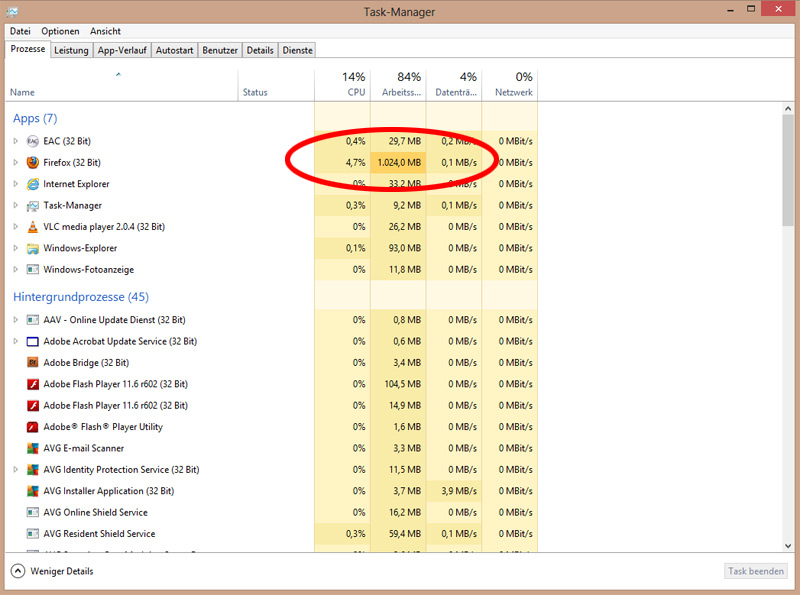Image resolution: width=800 pixels, height=595 pixels.
Task: Collapse view with the Weniger Details arrow icon
Action: point(18,571)
